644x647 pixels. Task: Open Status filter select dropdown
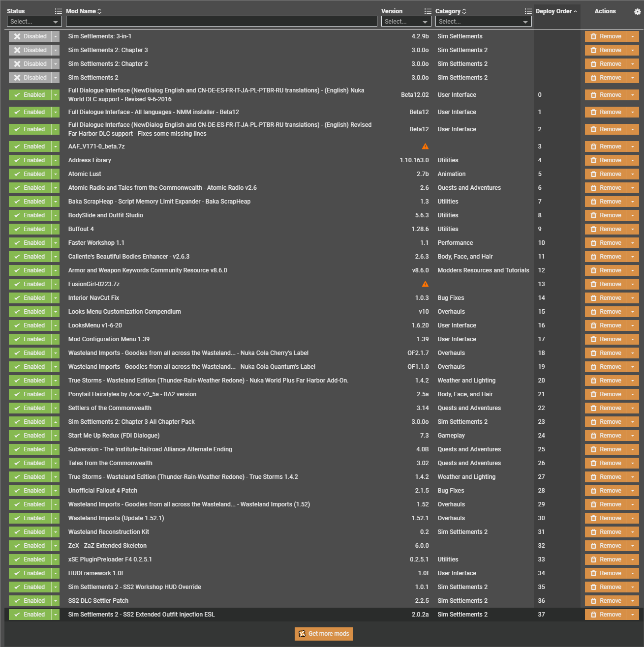pos(34,21)
